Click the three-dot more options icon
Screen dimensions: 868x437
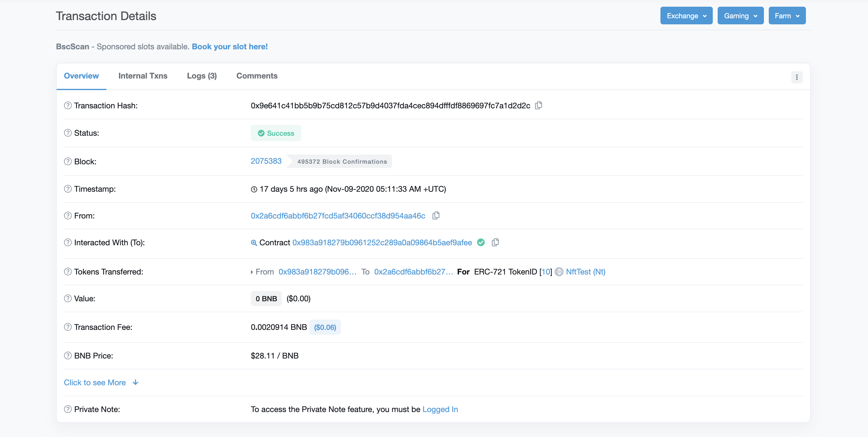point(796,77)
